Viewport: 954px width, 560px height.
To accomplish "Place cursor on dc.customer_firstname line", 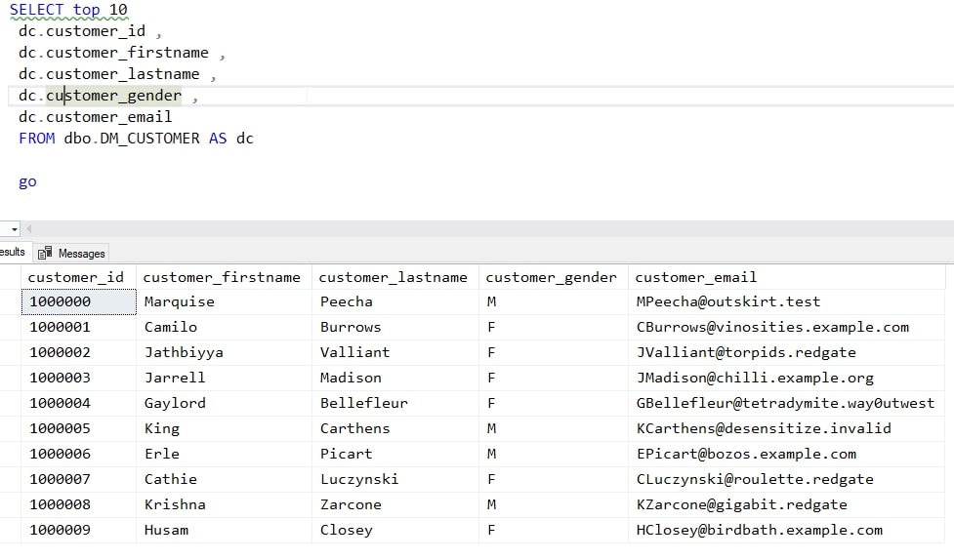I will (x=122, y=53).
